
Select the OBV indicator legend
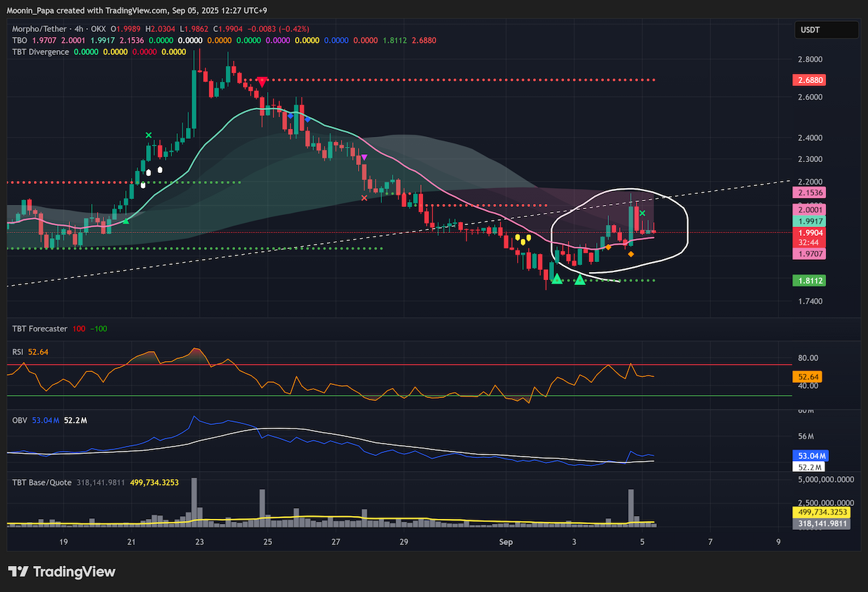20,420
